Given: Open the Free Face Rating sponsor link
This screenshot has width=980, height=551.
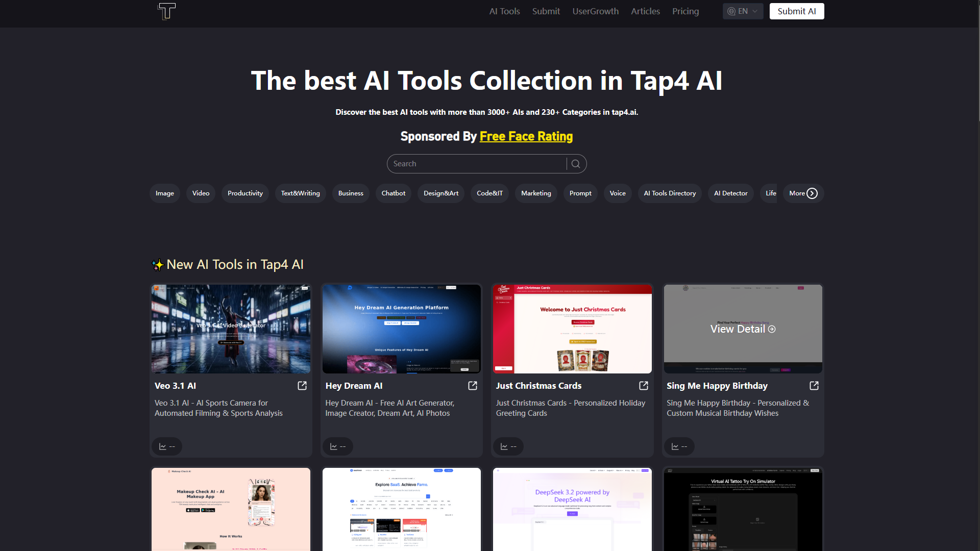Looking at the screenshot, I should [x=526, y=137].
